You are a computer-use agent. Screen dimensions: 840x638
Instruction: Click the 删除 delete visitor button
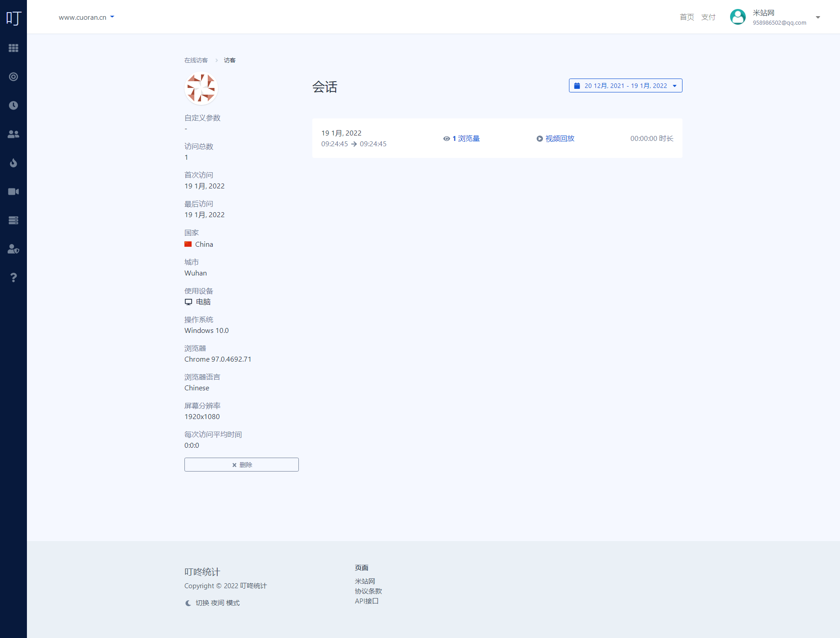[x=241, y=465]
